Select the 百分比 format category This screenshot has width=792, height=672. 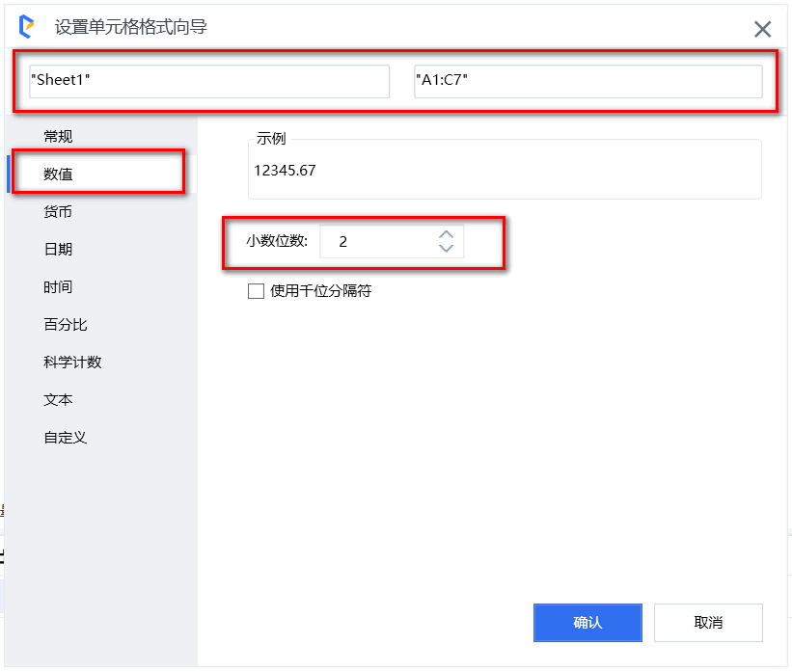[101, 325]
